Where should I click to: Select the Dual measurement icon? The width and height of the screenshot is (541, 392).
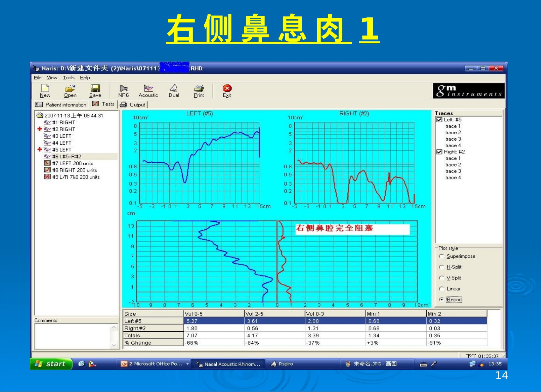tap(174, 88)
